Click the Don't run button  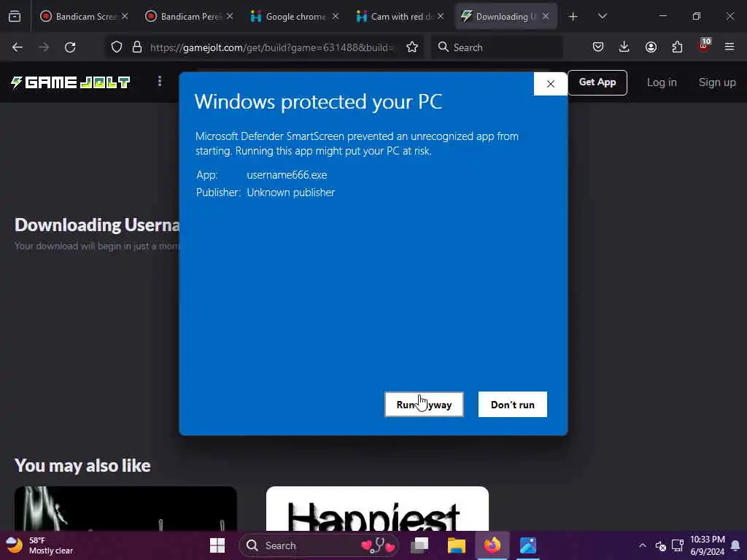point(513,404)
